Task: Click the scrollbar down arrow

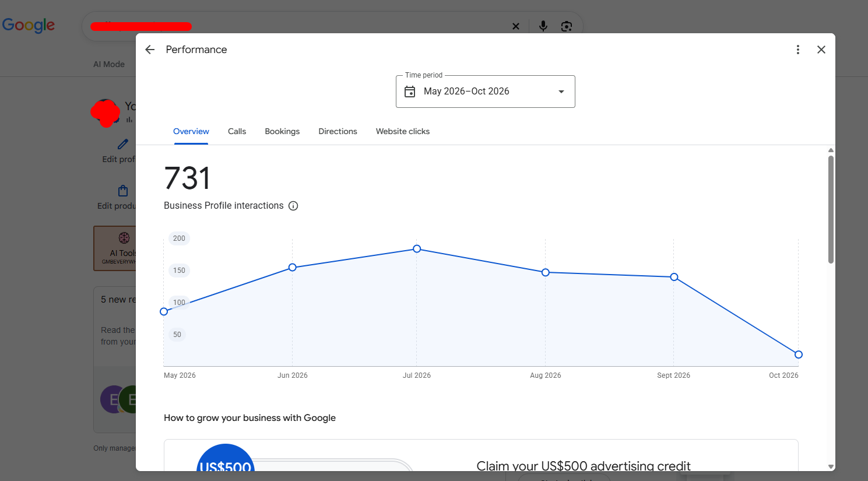Action: [831, 466]
